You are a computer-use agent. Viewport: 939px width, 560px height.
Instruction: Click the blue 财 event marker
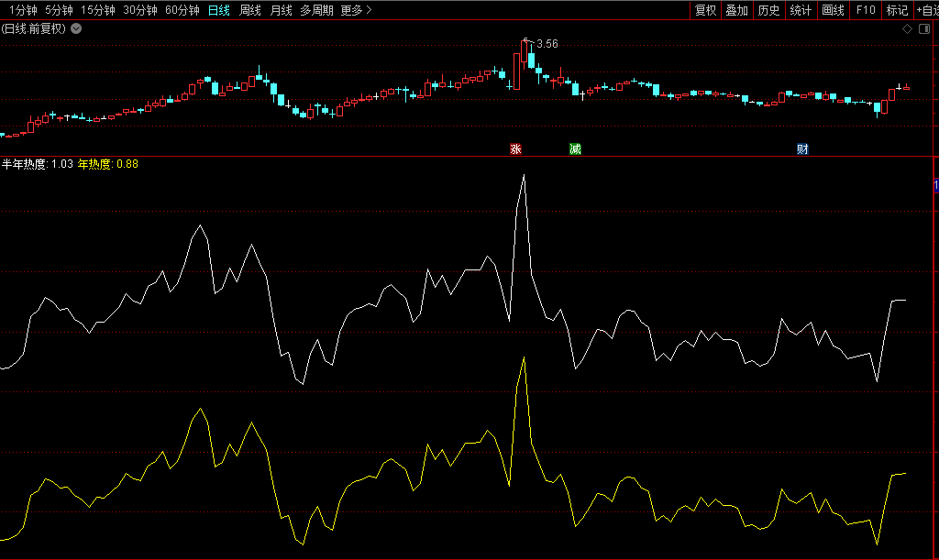[802, 148]
